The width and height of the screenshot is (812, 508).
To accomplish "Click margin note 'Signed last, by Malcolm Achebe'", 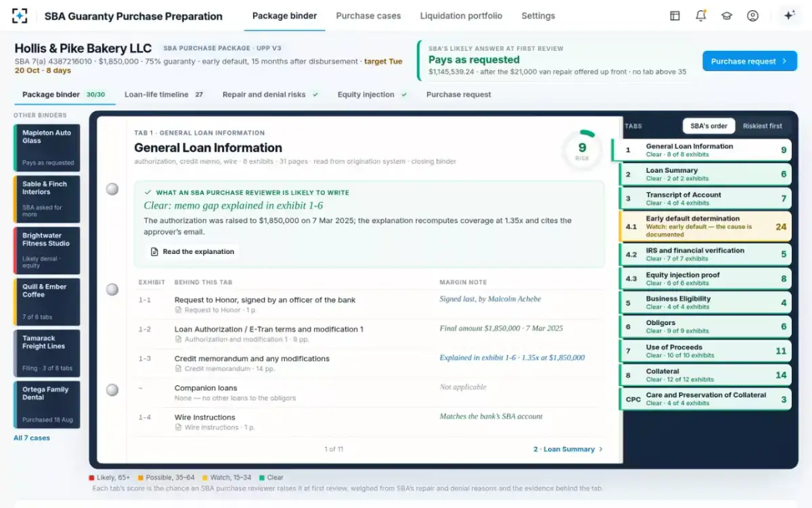I will (x=491, y=299).
